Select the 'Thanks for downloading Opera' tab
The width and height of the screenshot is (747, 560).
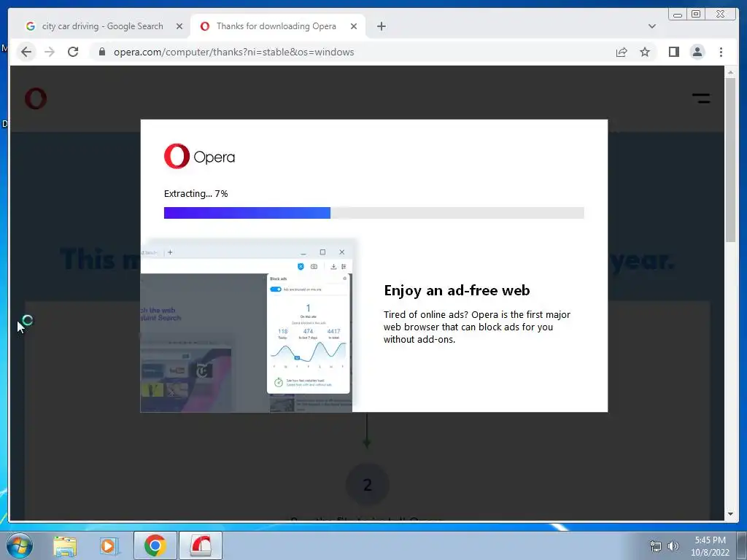pos(276,26)
